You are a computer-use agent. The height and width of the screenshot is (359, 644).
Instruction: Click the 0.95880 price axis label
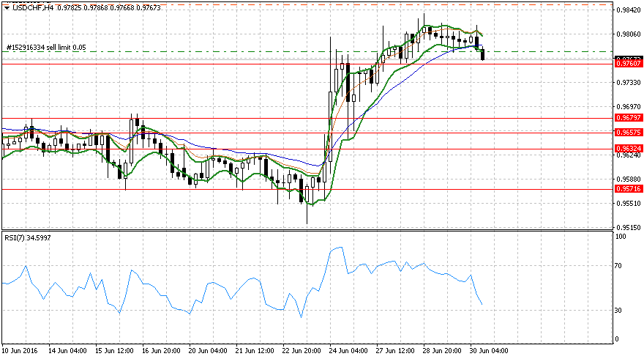(x=629, y=179)
